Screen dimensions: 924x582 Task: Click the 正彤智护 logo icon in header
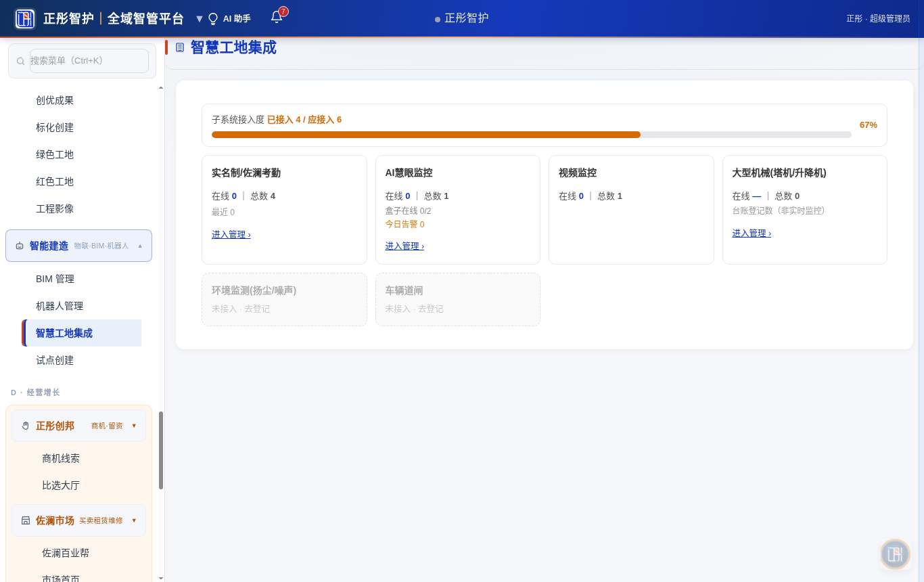click(25, 18)
